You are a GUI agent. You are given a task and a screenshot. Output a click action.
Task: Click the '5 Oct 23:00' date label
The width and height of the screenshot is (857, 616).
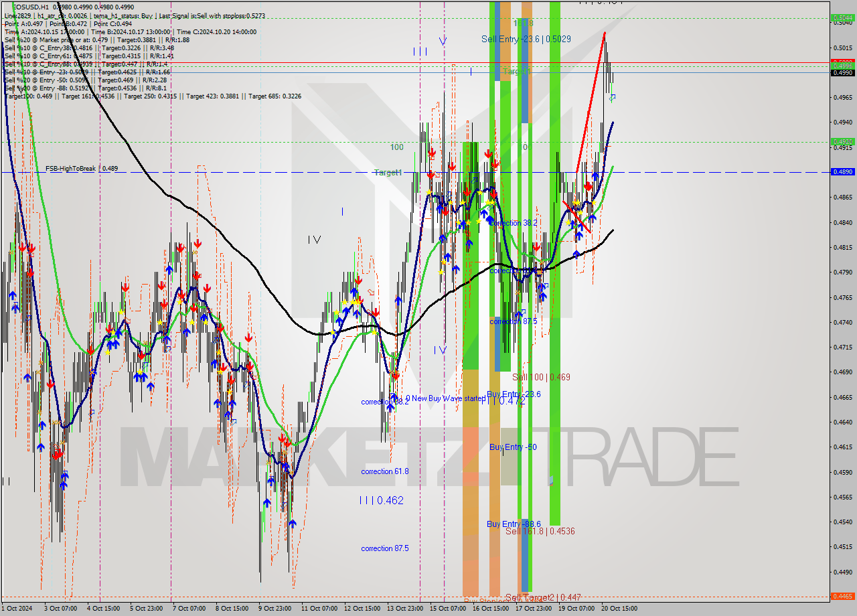(x=146, y=609)
